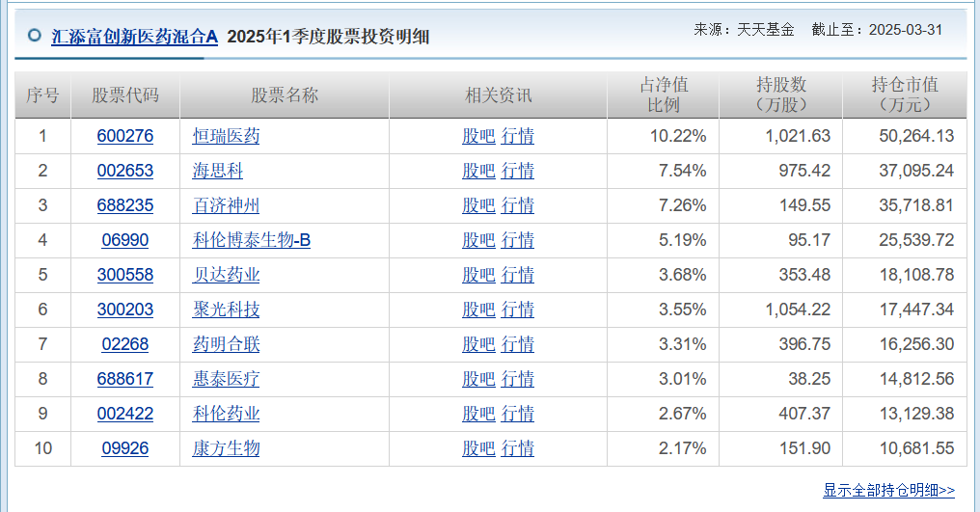Open stock name 科伦博泰生物-B
Image resolution: width=980 pixels, height=512 pixels.
point(251,240)
